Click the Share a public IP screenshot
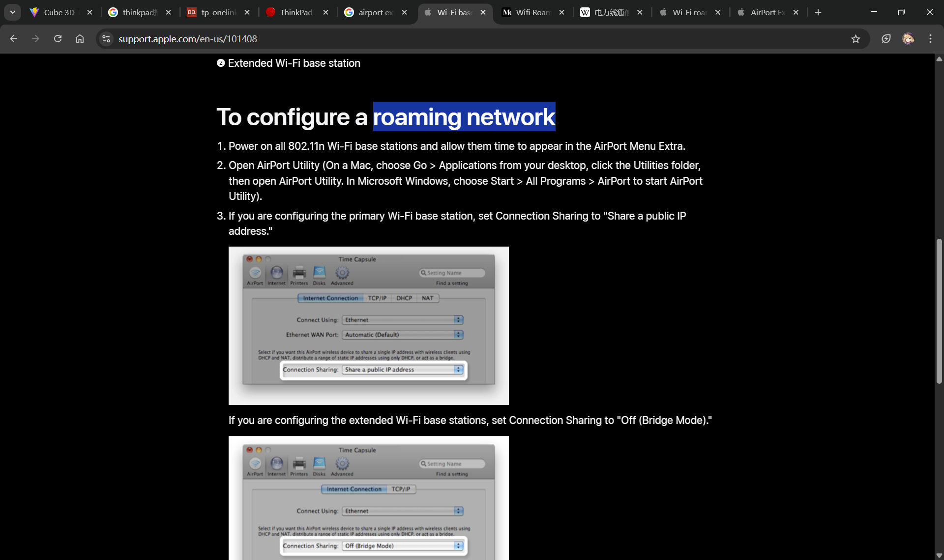 click(368, 325)
